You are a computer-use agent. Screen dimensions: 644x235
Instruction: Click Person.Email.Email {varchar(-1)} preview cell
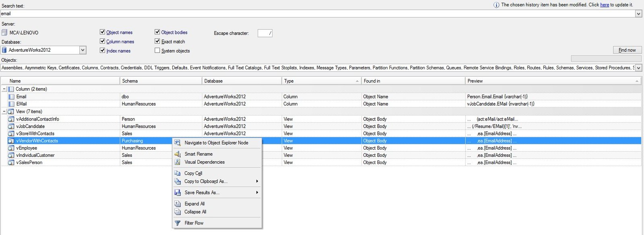click(x=497, y=97)
